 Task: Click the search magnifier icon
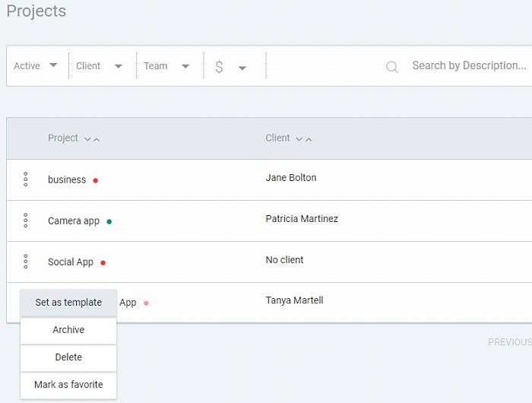click(392, 67)
